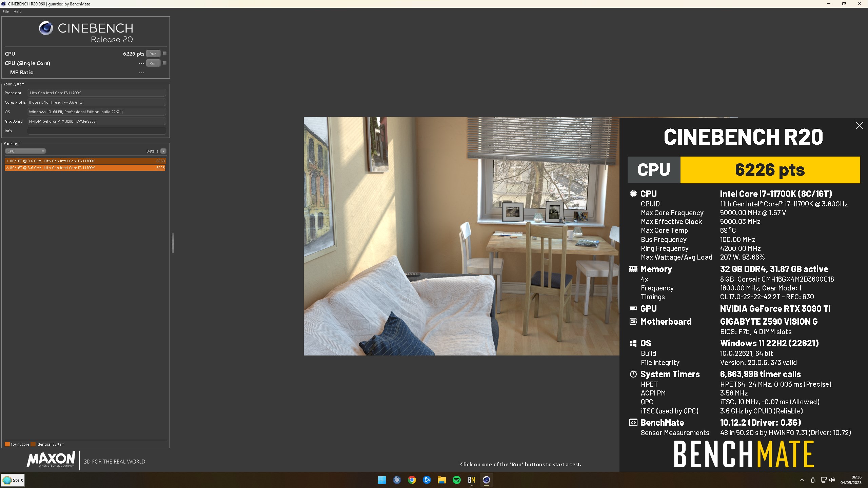Click the GPU card icon in BenchMate panel
This screenshot has height=488, width=868.
pyautogui.click(x=633, y=308)
